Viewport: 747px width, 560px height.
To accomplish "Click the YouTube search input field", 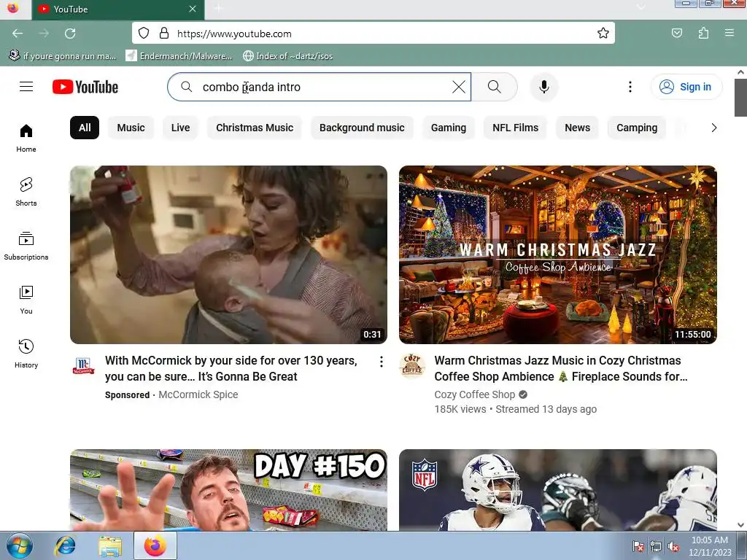I will tap(320, 87).
